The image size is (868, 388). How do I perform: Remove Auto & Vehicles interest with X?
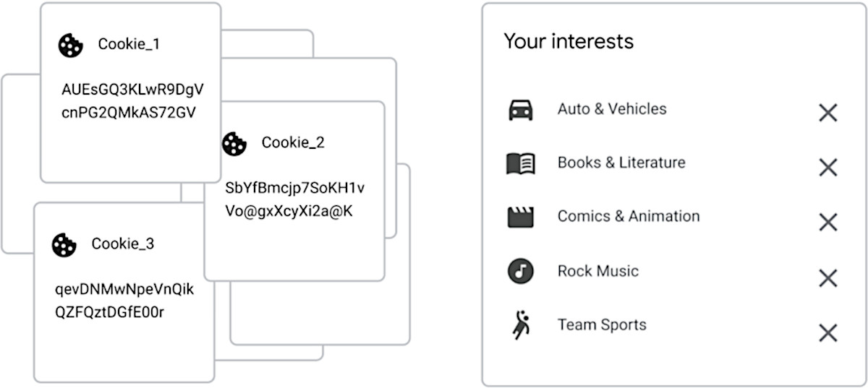click(827, 113)
